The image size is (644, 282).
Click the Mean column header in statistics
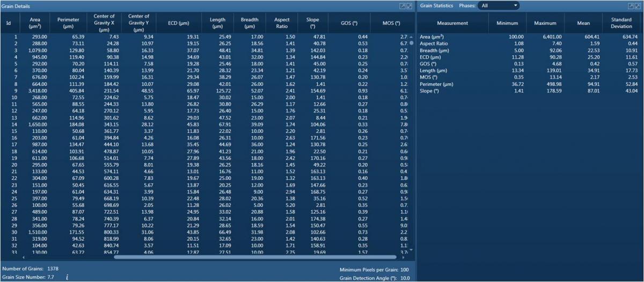584,23
